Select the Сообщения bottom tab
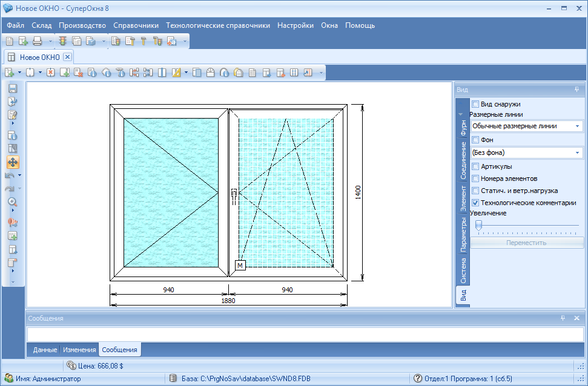Viewport: 588px width, 386px height. tap(120, 350)
